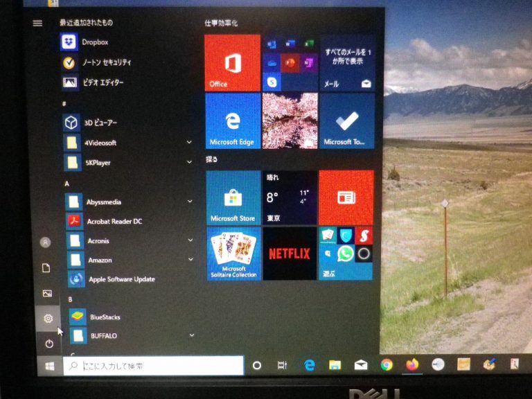
Task: Open the Microsoft Edge tile
Action: pos(233,121)
